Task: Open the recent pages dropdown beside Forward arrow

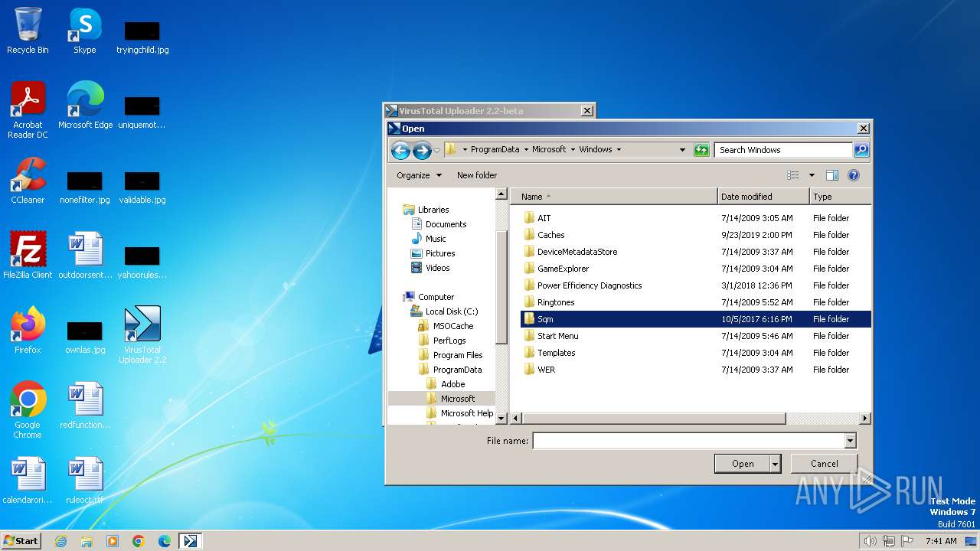Action: pos(436,151)
